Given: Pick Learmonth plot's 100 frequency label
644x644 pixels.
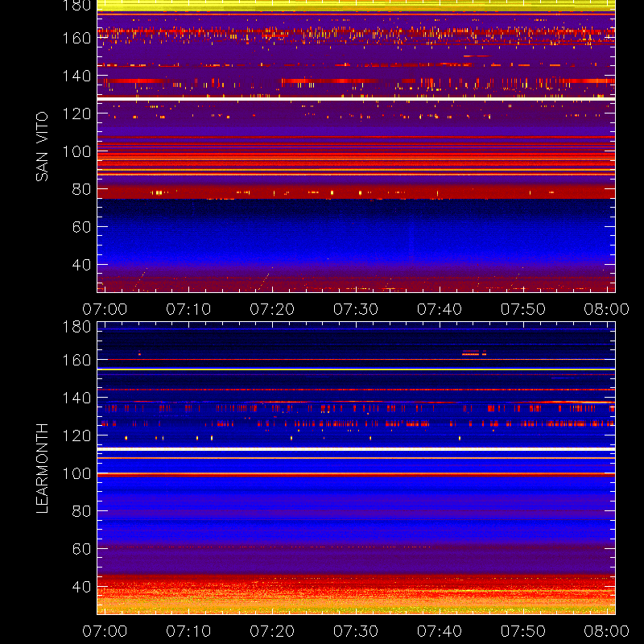Looking at the screenshot, I should tap(76, 473).
